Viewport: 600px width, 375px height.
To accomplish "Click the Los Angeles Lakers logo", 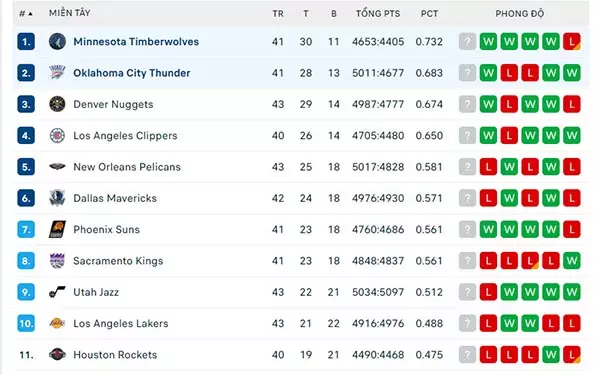I will click(57, 323).
